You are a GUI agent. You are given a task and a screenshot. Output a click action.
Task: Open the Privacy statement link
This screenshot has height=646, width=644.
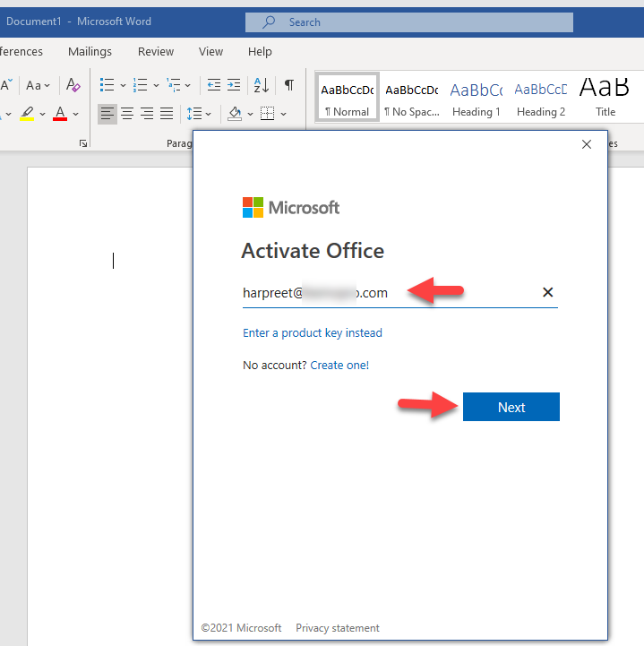(x=338, y=628)
